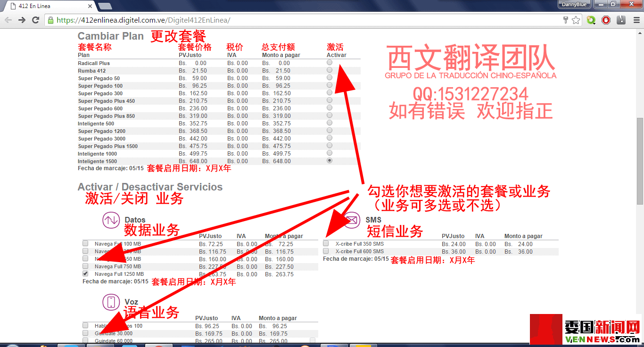Click 'Fecha de marcaje: 05/15' under plan table

(x=111, y=168)
